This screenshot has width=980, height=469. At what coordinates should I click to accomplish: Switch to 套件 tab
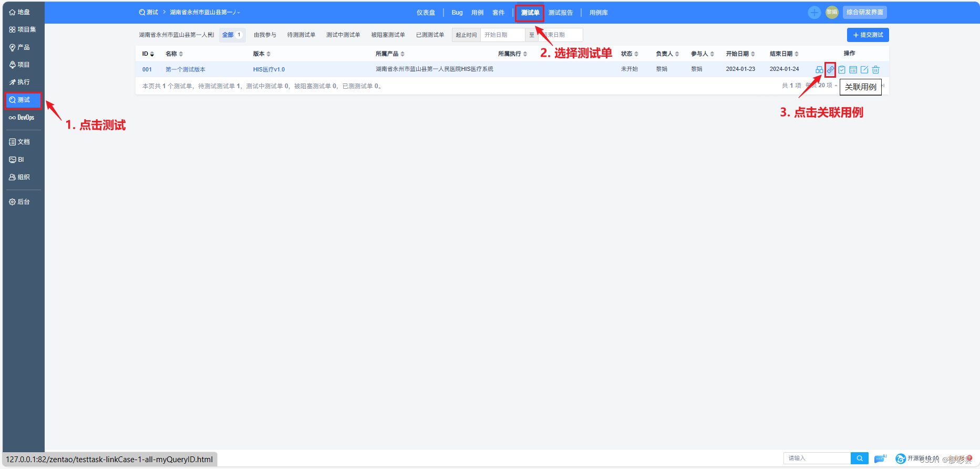pyautogui.click(x=498, y=13)
